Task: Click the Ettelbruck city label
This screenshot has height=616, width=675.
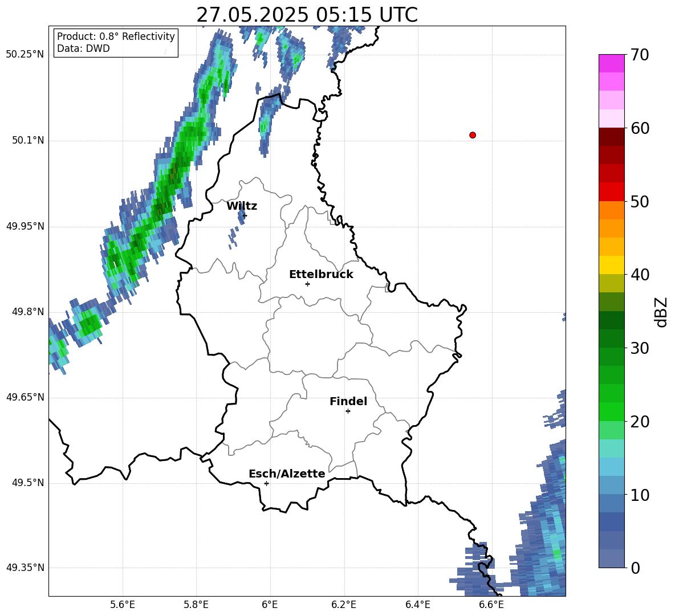Action: coord(321,275)
